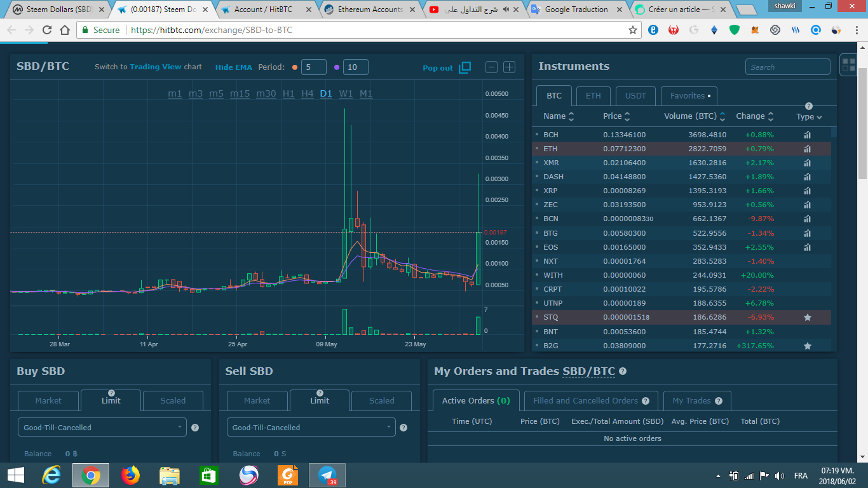Select the W1 chart timeframe
The height and width of the screenshot is (488, 868).
click(346, 93)
